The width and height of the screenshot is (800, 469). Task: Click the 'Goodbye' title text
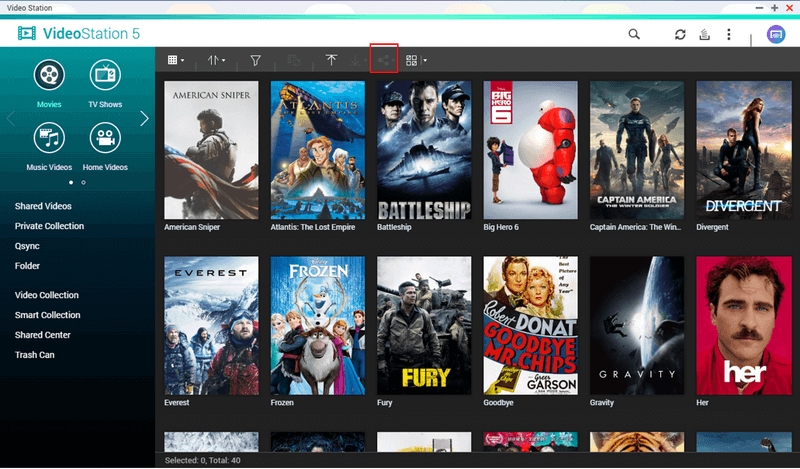tap(498, 403)
